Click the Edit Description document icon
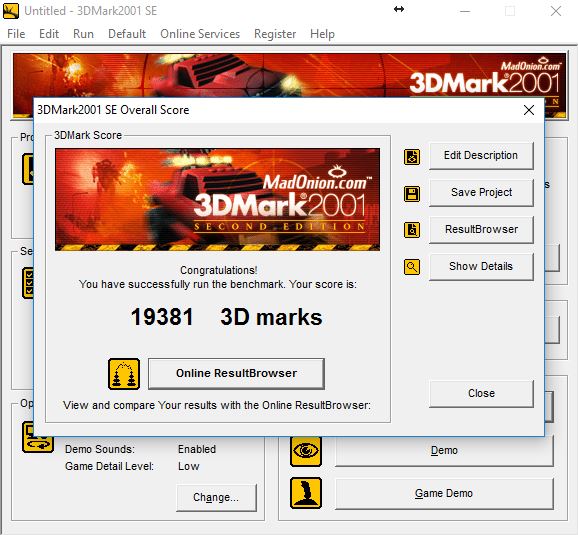The width and height of the screenshot is (578, 535). coord(412,157)
